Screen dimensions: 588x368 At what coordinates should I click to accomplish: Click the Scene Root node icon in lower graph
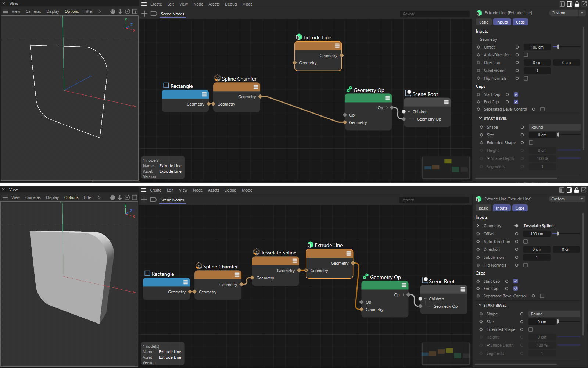click(x=424, y=280)
